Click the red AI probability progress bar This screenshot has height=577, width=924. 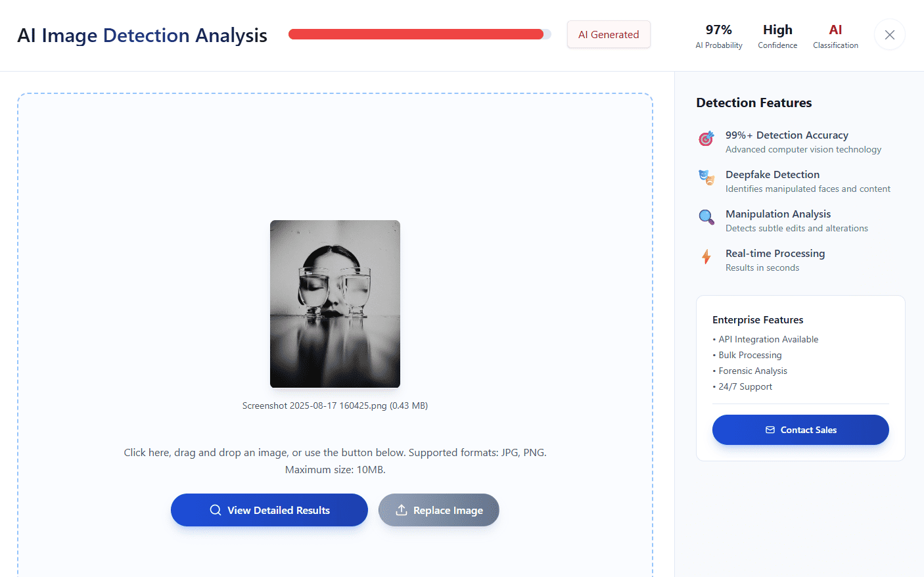(x=419, y=34)
